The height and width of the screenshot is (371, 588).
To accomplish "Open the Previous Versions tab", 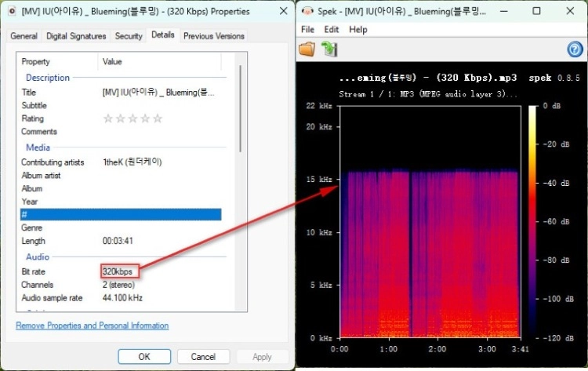I will pos(214,36).
